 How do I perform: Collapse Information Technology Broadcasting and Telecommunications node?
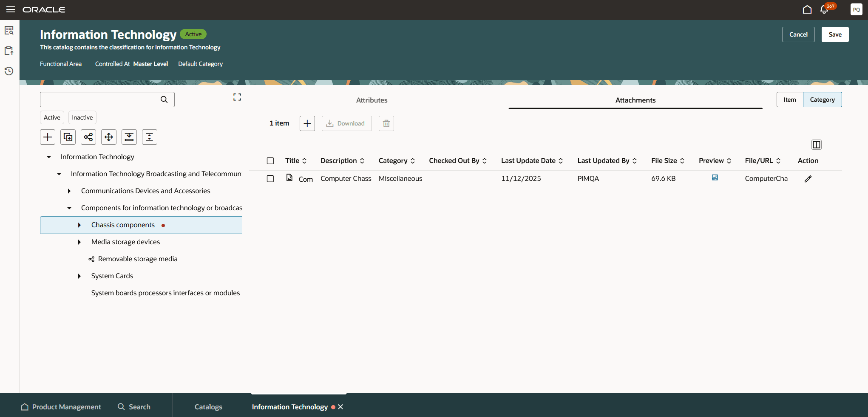(59, 174)
